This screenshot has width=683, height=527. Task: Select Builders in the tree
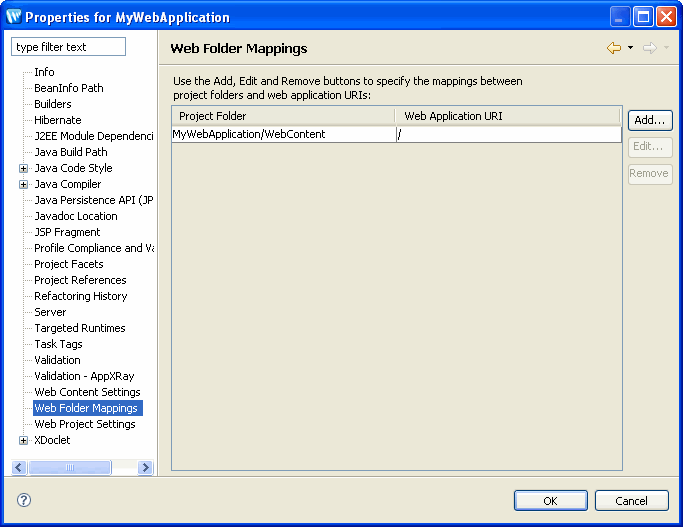53,104
